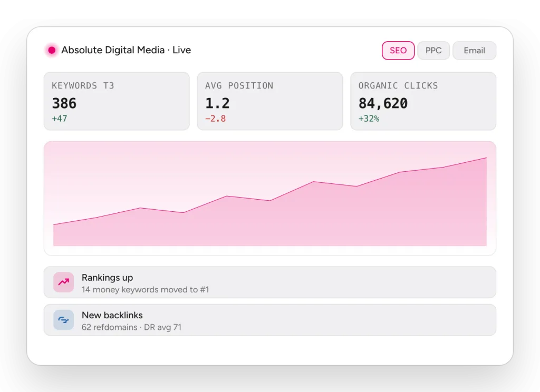540x392 pixels.
Task: Click the pink live status dot
Action: [x=52, y=50]
